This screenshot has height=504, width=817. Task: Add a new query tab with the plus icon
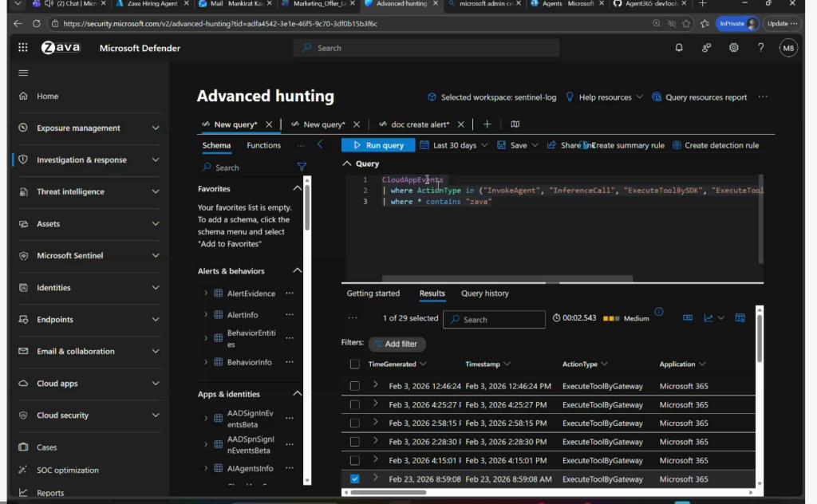tap(487, 124)
